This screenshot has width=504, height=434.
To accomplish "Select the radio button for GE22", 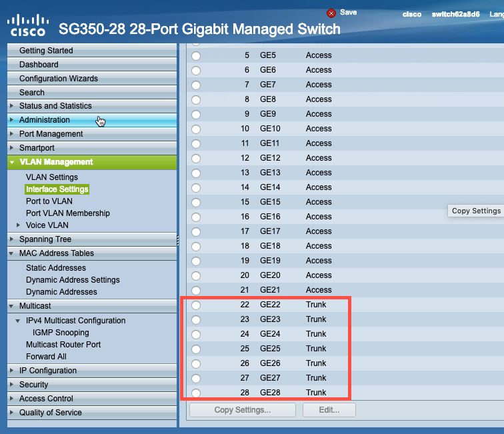I will (196, 305).
